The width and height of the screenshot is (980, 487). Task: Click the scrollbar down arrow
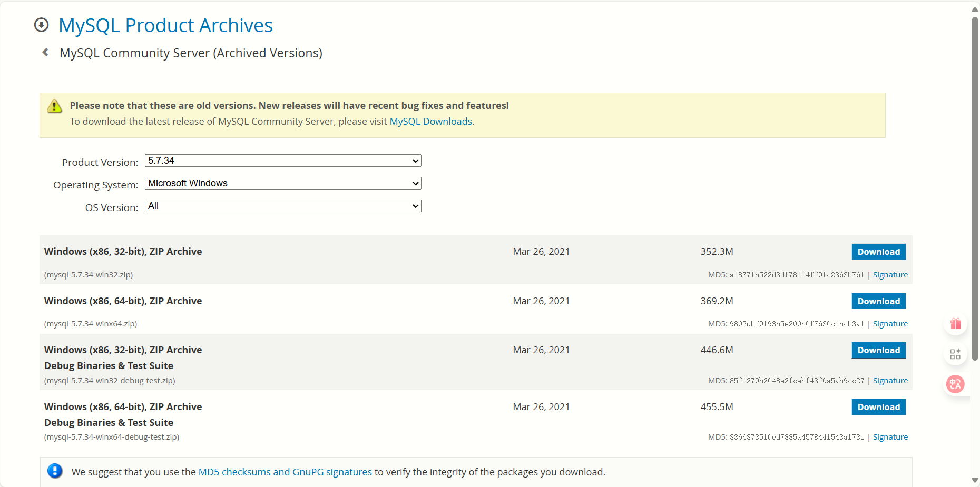tap(975, 480)
